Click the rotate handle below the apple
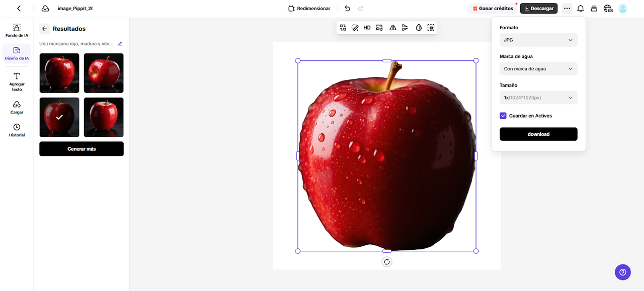 pyautogui.click(x=386, y=262)
